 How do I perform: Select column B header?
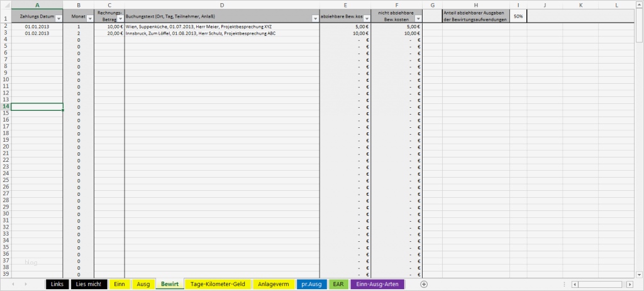(79, 5)
